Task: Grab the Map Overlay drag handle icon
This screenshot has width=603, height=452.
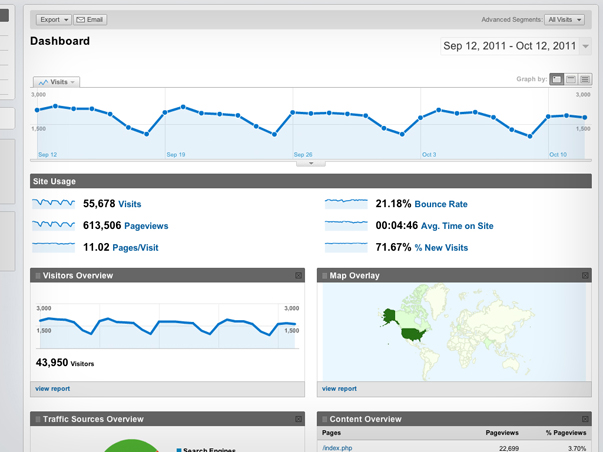Action: pos(325,275)
